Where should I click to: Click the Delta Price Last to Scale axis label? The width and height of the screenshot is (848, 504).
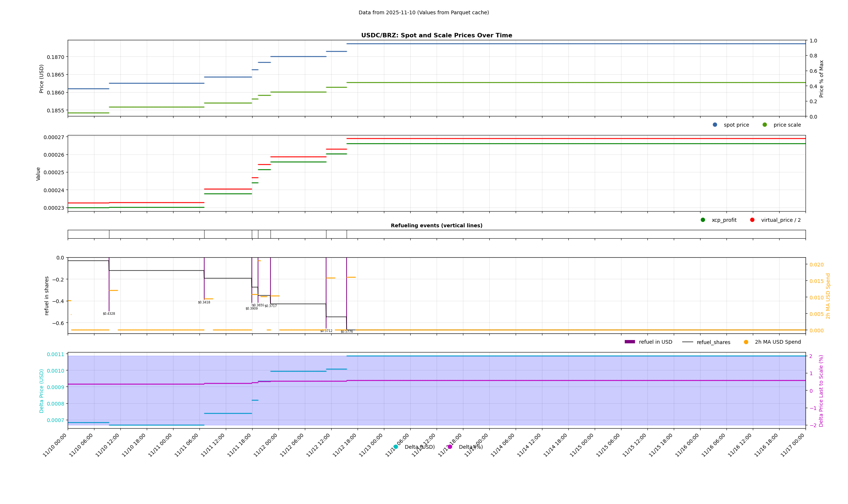pyautogui.click(x=821, y=391)
